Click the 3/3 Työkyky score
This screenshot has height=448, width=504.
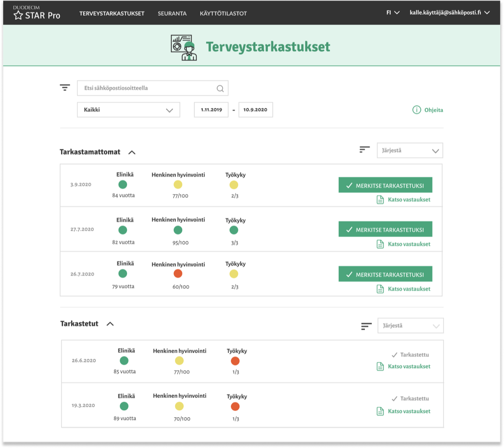coord(234,243)
